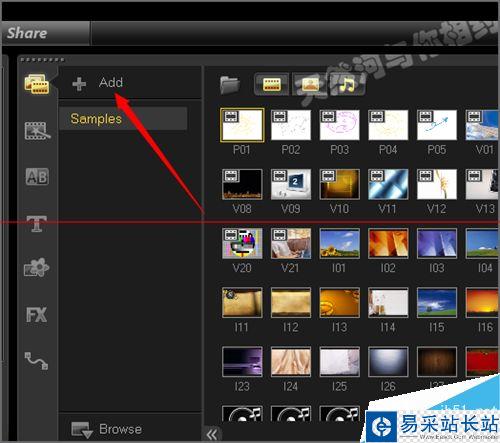Open the Path library icon
Image resolution: width=500 pixels, height=443 pixels.
coord(37,361)
